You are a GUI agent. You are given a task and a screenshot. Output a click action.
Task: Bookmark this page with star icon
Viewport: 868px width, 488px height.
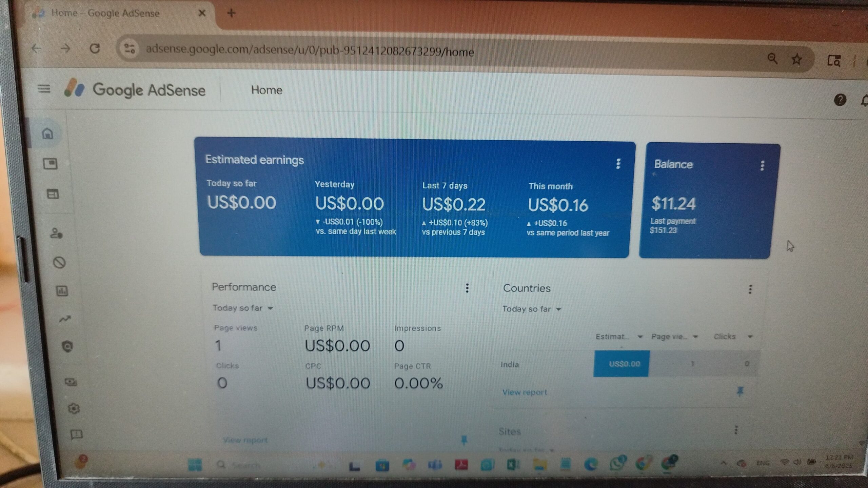pos(796,60)
